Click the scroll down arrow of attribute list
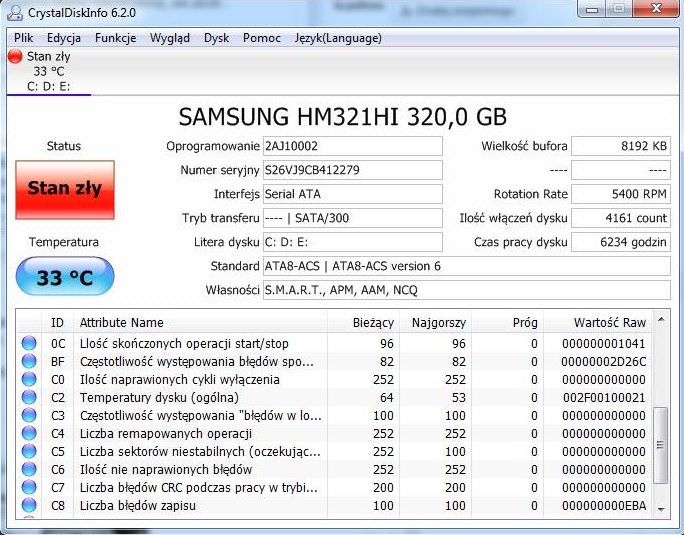 [661, 509]
